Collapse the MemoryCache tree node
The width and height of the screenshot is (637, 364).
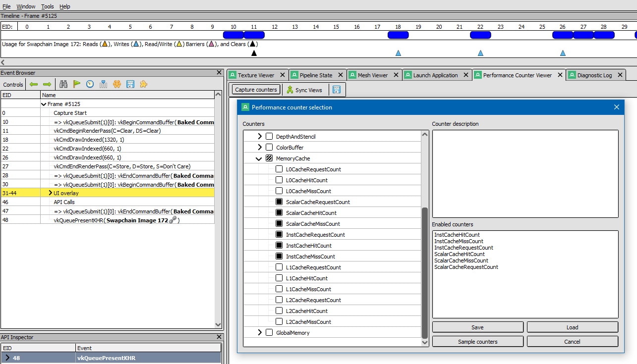point(259,158)
